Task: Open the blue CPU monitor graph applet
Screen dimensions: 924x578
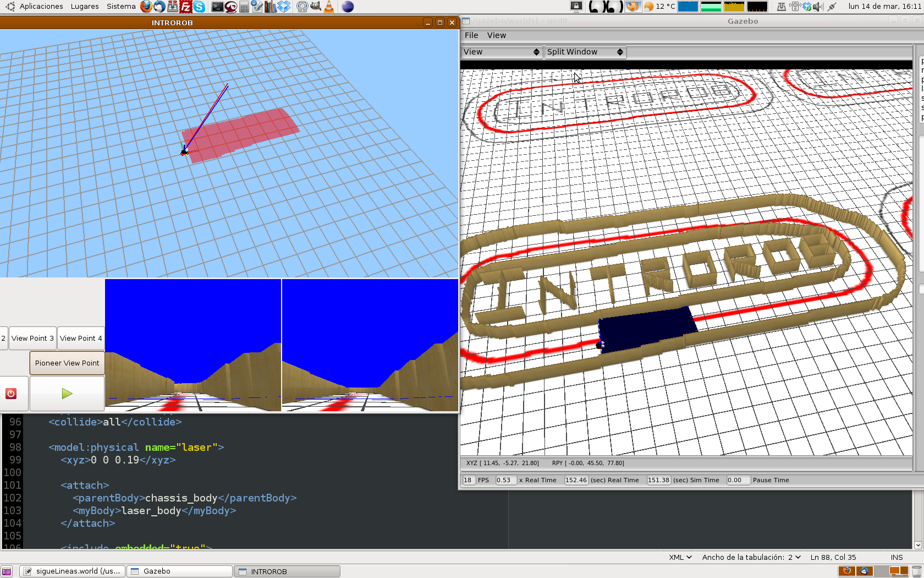Action: (688, 7)
